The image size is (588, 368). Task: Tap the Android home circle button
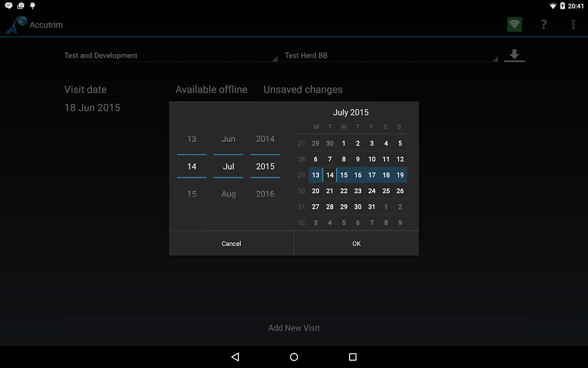coord(294,357)
